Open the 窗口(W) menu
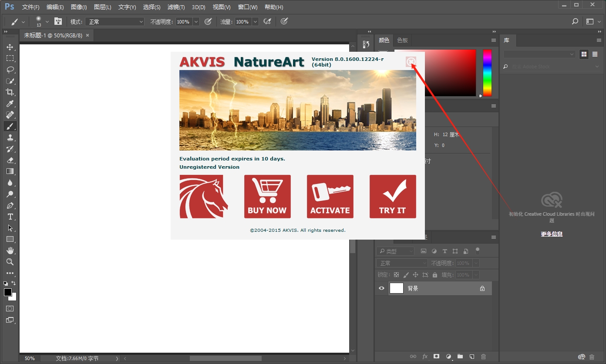The height and width of the screenshot is (364, 606). 248,7
